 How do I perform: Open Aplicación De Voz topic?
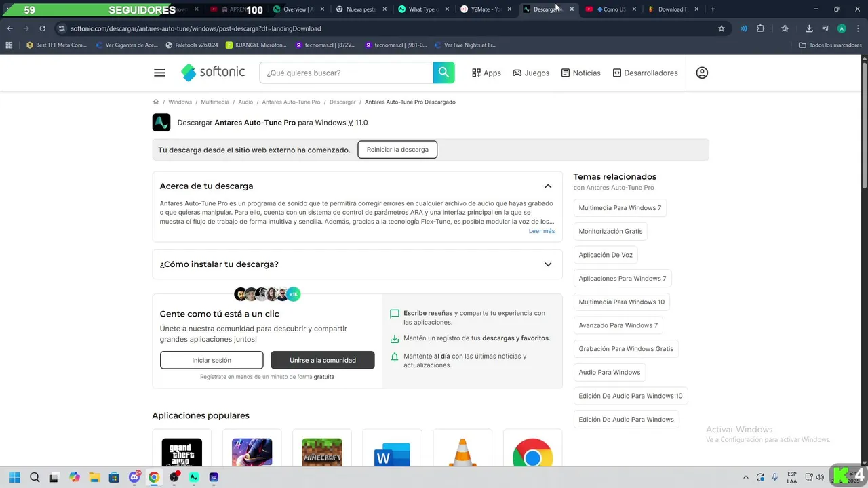pos(606,255)
